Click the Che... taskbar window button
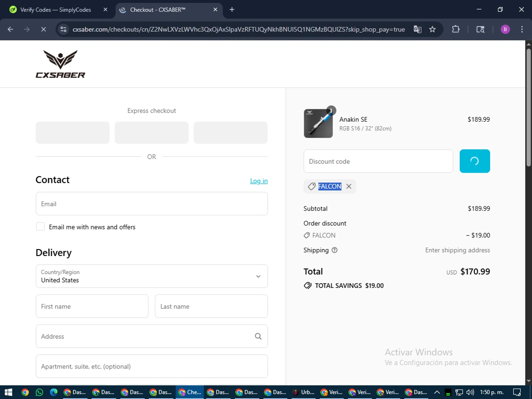 [x=190, y=392]
